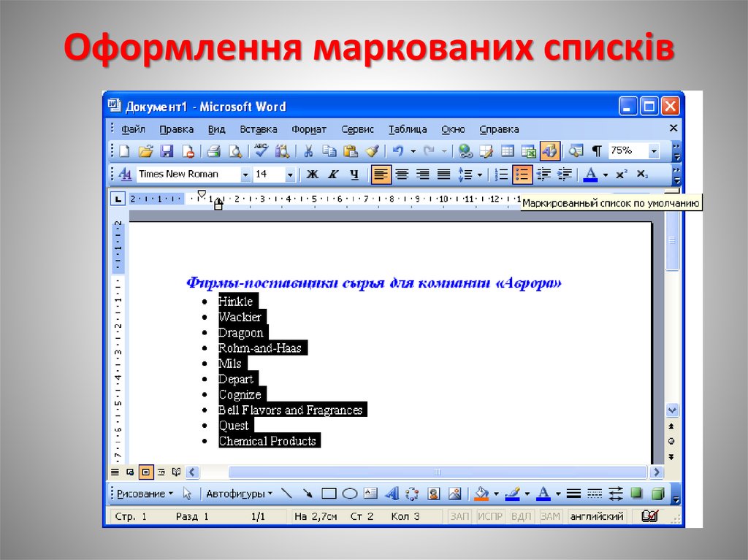The height and width of the screenshot is (560, 748).
Task: Open the Формат menu
Action: coord(309,129)
